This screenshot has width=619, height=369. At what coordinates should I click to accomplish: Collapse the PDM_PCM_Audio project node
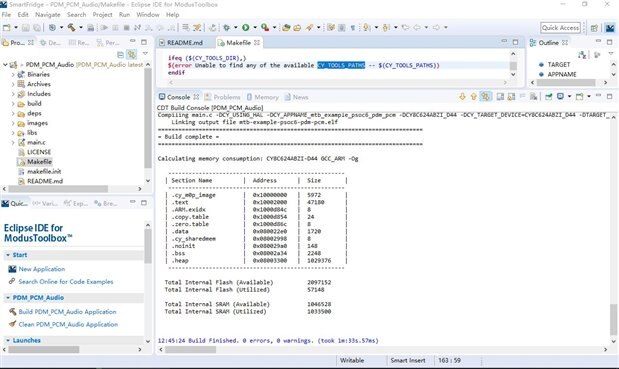point(5,64)
